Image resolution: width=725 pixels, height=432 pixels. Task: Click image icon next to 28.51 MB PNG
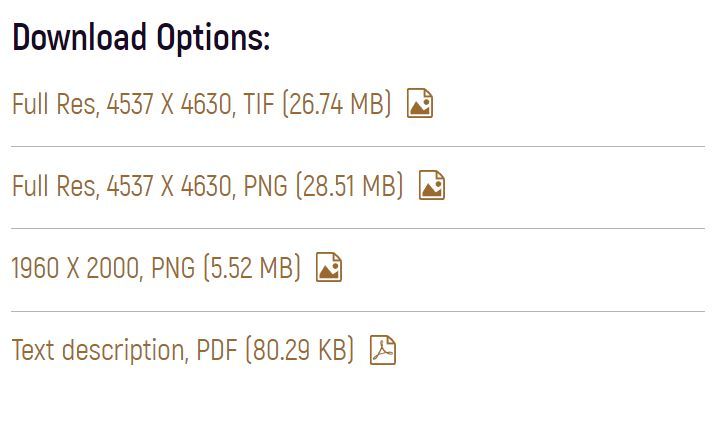(432, 186)
